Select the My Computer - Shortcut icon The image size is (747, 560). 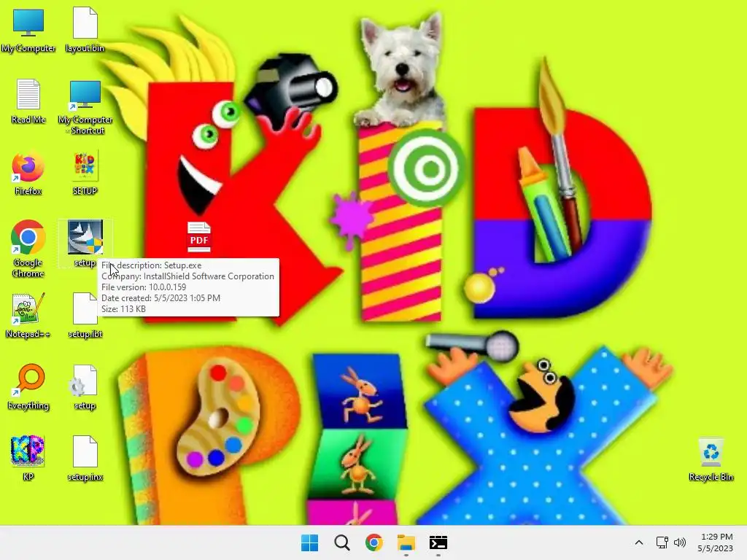click(85, 106)
